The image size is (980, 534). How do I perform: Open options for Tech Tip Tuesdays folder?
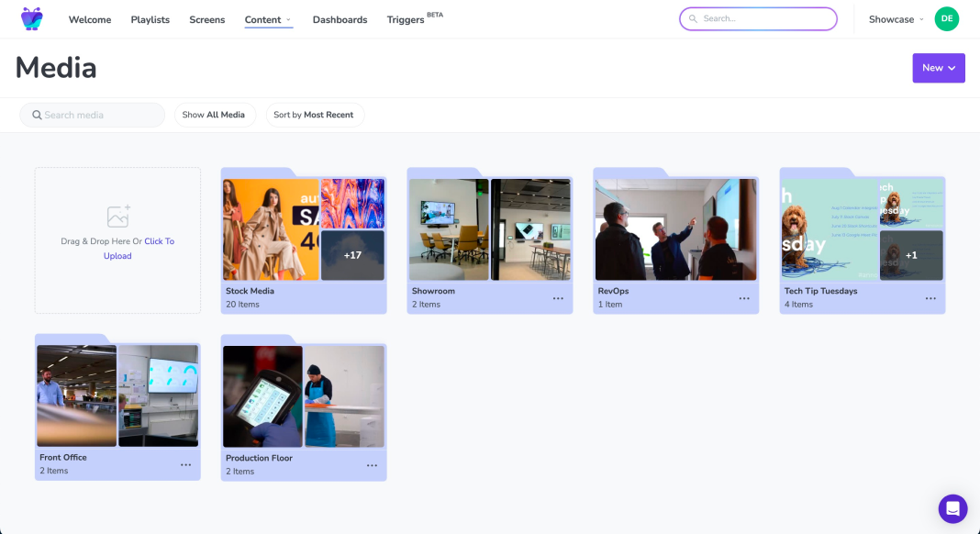[930, 297]
